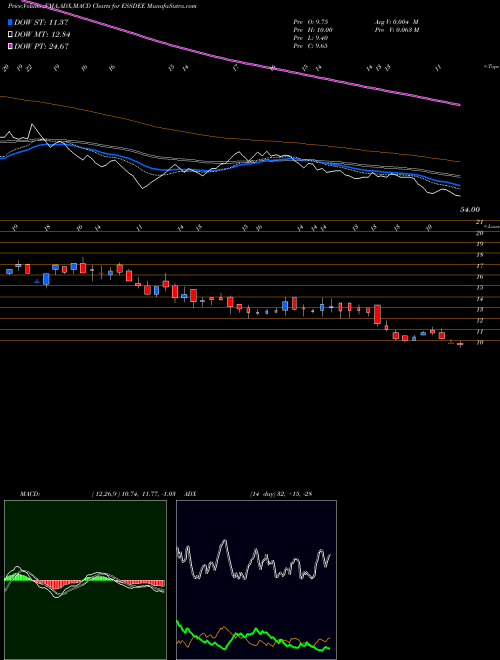The image size is (500, 660).
Task: Click MACD parameters '(12,26,9) 10.74, 11.77, -1.03'
Action: (136, 494)
